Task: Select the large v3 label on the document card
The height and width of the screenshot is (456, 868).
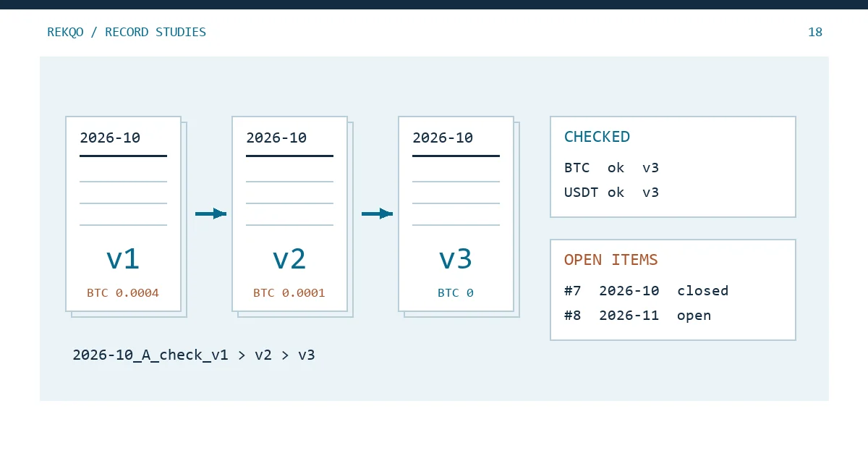Action: [456, 259]
